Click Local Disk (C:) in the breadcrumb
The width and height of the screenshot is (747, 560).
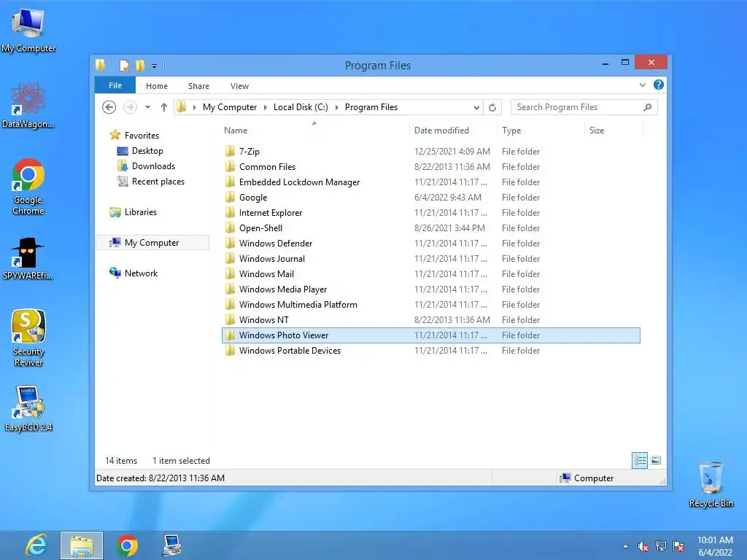click(301, 107)
